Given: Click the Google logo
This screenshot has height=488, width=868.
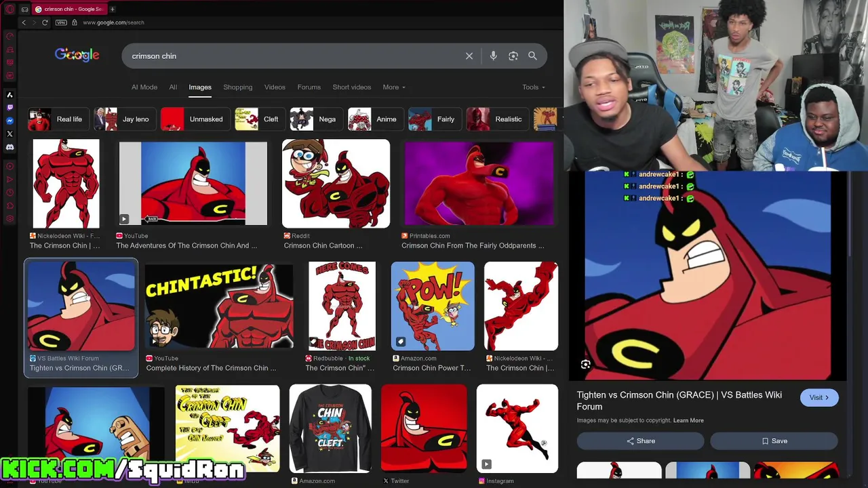Looking at the screenshot, I should click(77, 55).
